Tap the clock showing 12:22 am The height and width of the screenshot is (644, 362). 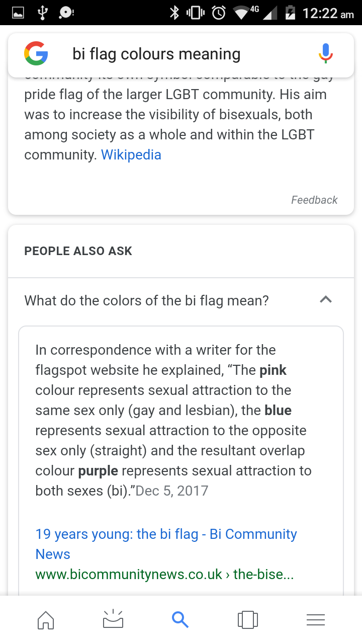pyautogui.click(x=328, y=13)
